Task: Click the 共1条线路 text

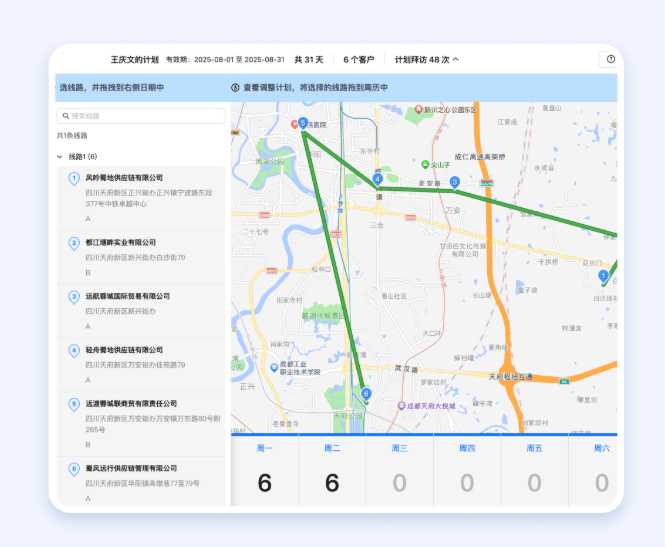Action: (x=72, y=136)
